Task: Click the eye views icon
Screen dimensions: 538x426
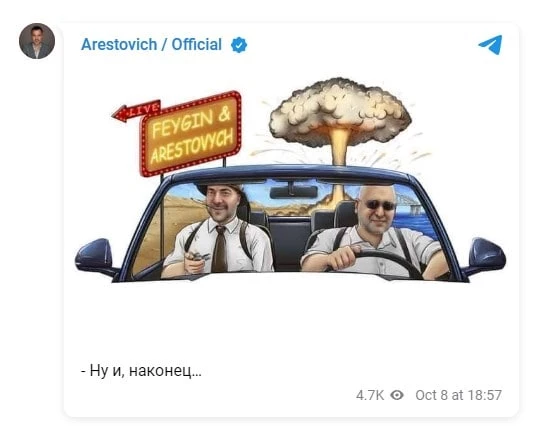Action: (397, 395)
